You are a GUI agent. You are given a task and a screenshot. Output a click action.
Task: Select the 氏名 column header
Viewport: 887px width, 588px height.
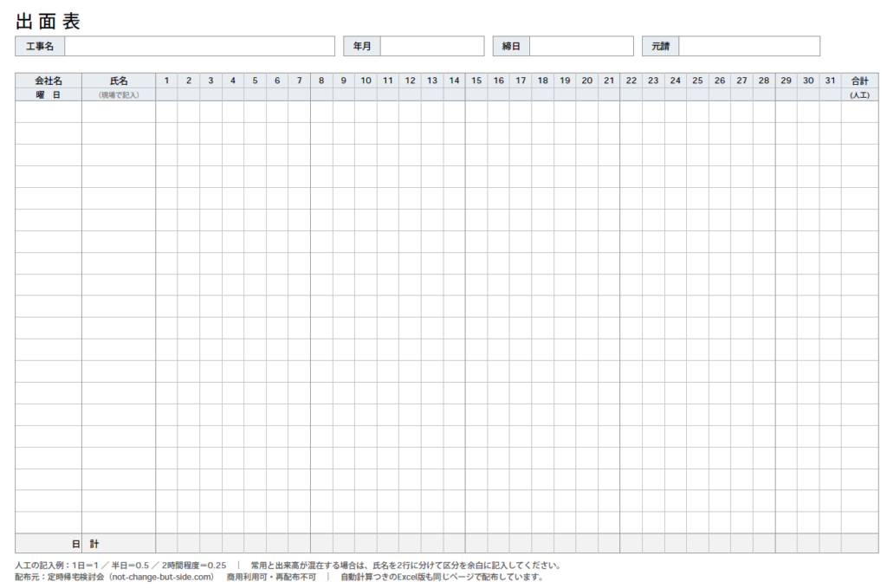(119, 81)
